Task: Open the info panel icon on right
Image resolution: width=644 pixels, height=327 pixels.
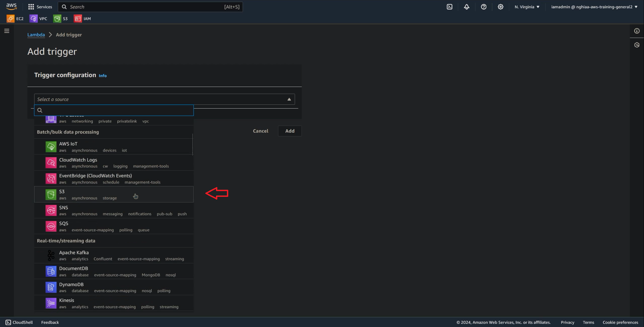Action: coord(637,31)
